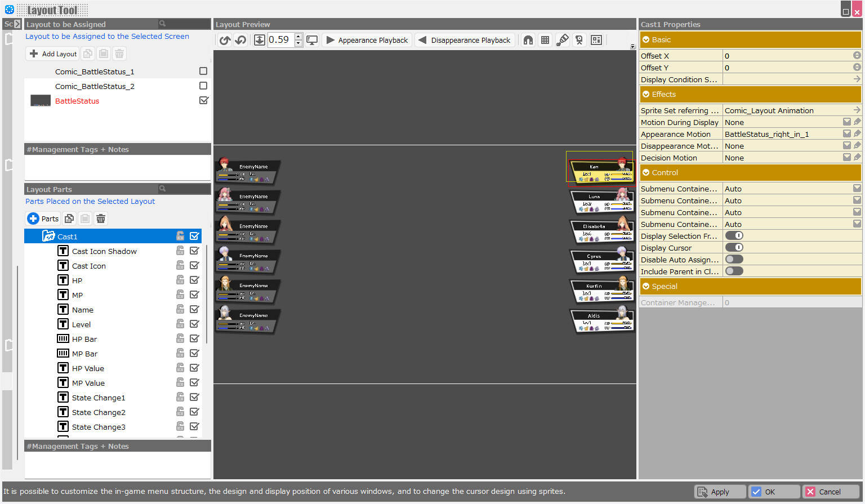Enable the Comic_BattleStatus_1 checkbox
This screenshot has width=865, height=504.
pyautogui.click(x=203, y=71)
